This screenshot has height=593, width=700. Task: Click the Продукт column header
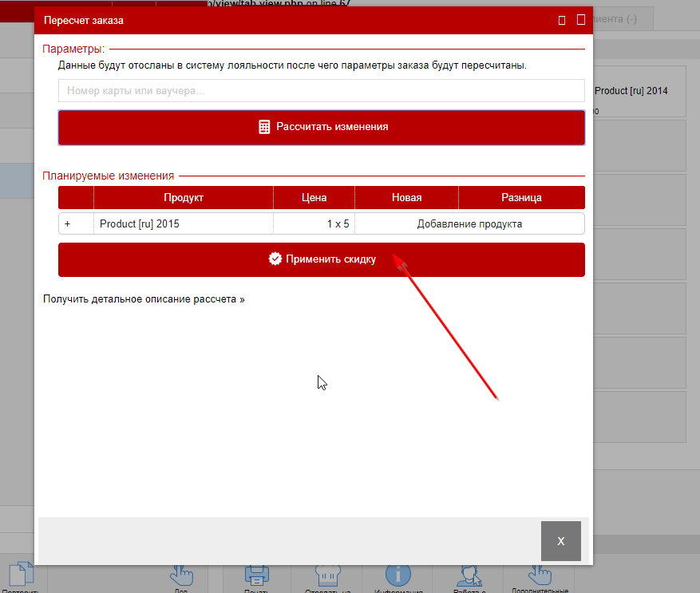[184, 198]
